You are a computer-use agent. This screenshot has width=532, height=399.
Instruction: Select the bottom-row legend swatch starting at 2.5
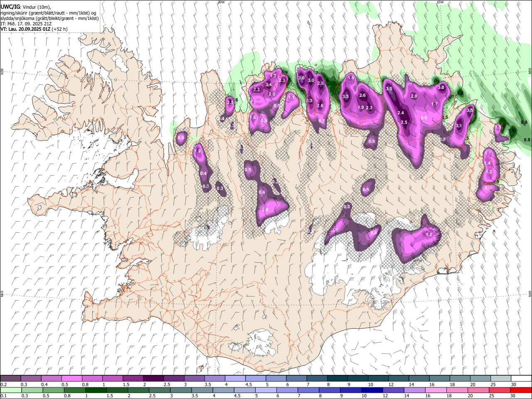click(x=160, y=390)
